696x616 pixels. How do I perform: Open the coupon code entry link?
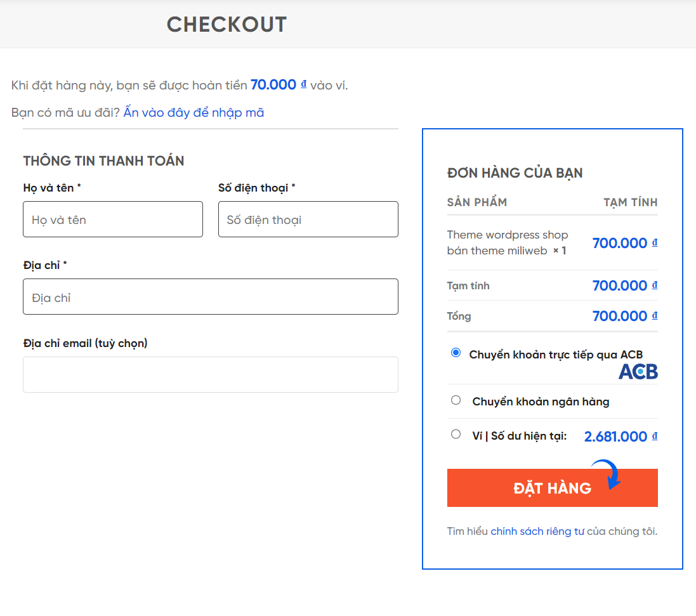click(194, 113)
